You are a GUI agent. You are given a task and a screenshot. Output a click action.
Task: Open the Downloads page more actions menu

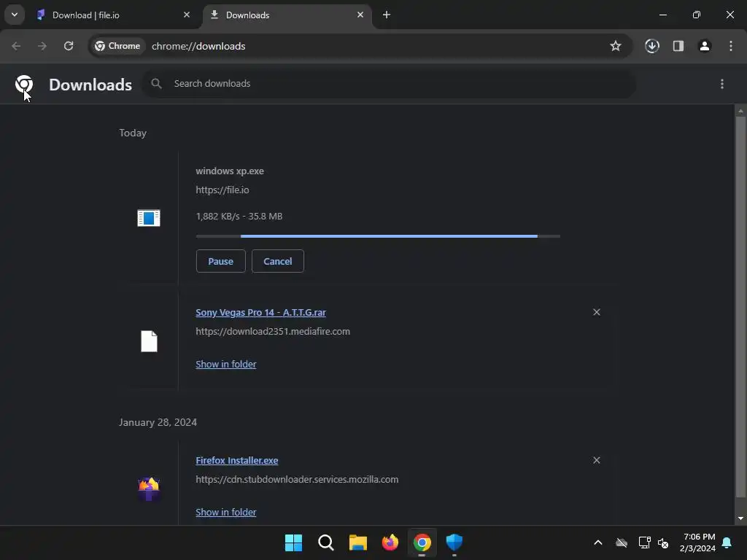[x=722, y=84]
